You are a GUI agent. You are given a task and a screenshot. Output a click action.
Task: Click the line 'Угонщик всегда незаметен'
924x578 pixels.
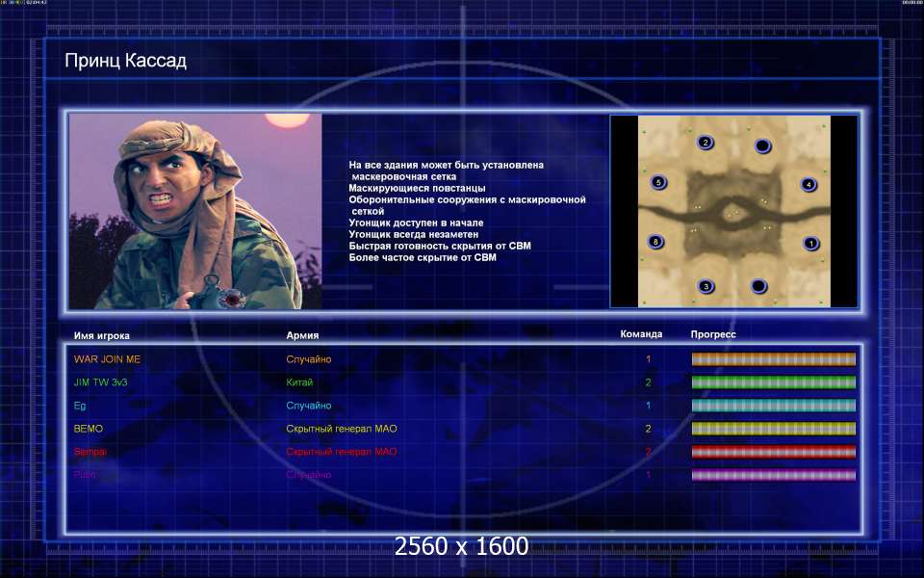coord(414,234)
